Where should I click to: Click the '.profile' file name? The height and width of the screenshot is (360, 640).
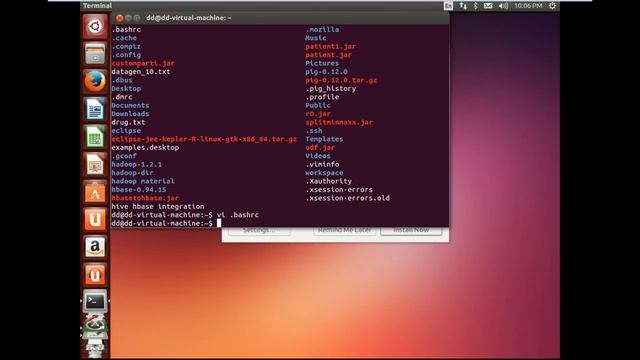tap(322, 97)
